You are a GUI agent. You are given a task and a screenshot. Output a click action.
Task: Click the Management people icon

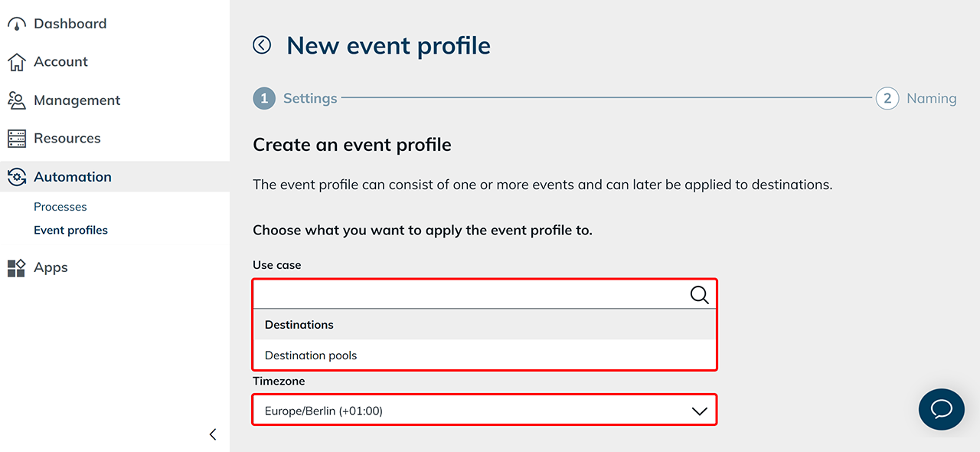click(x=16, y=100)
